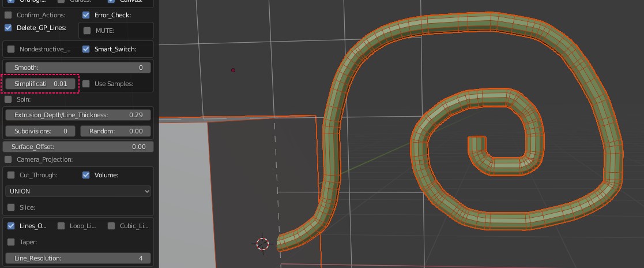
Task: Check the Spin option
Action: pos(9,99)
